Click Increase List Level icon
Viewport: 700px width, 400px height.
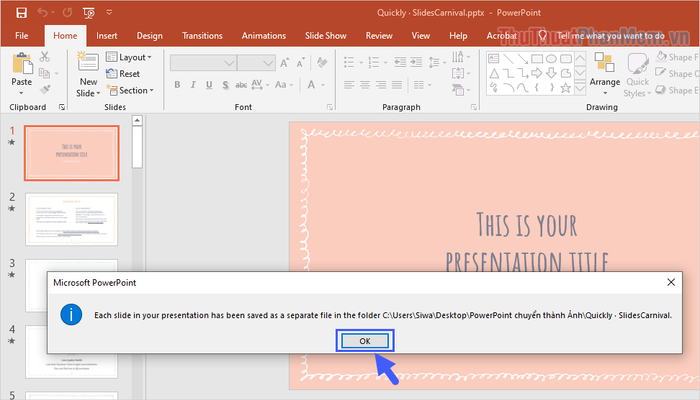click(416, 62)
